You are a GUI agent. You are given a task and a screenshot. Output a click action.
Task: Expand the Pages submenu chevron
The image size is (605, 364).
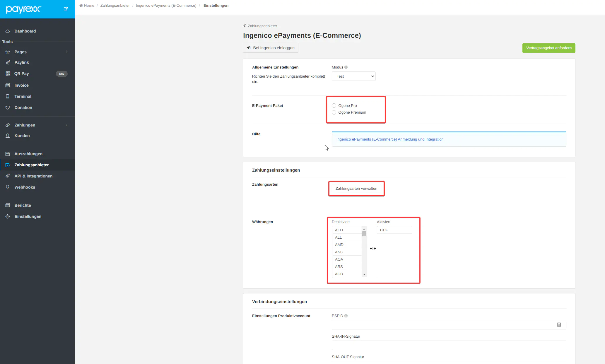click(66, 52)
